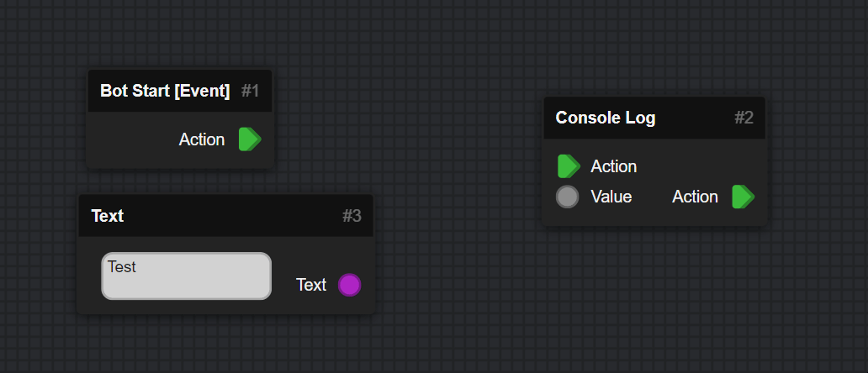Image resolution: width=868 pixels, height=373 pixels.
Task: Click the purple Text output port
Action: pos(349,285)
